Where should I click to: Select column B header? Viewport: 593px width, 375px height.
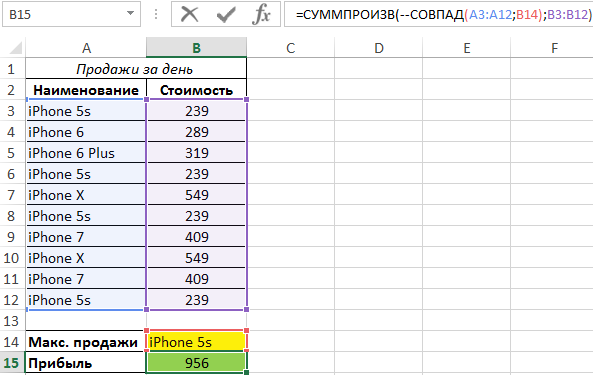tap(196, 48)
